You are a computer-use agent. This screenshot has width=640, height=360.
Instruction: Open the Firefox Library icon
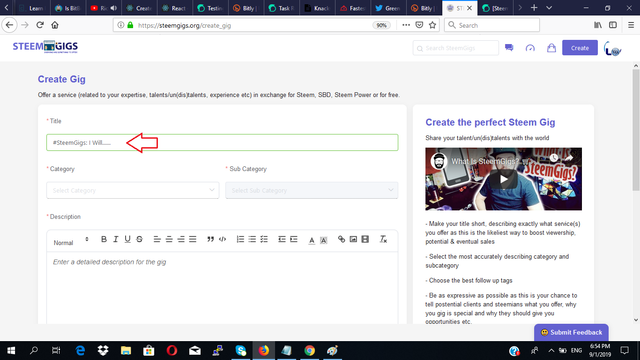598,25
